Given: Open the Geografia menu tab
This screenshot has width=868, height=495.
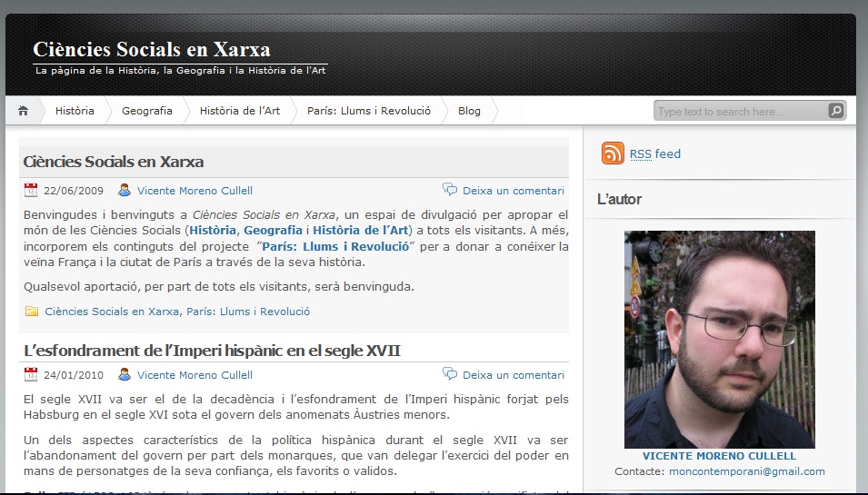Looking at the screenshot, I should [x=146, y=111].
